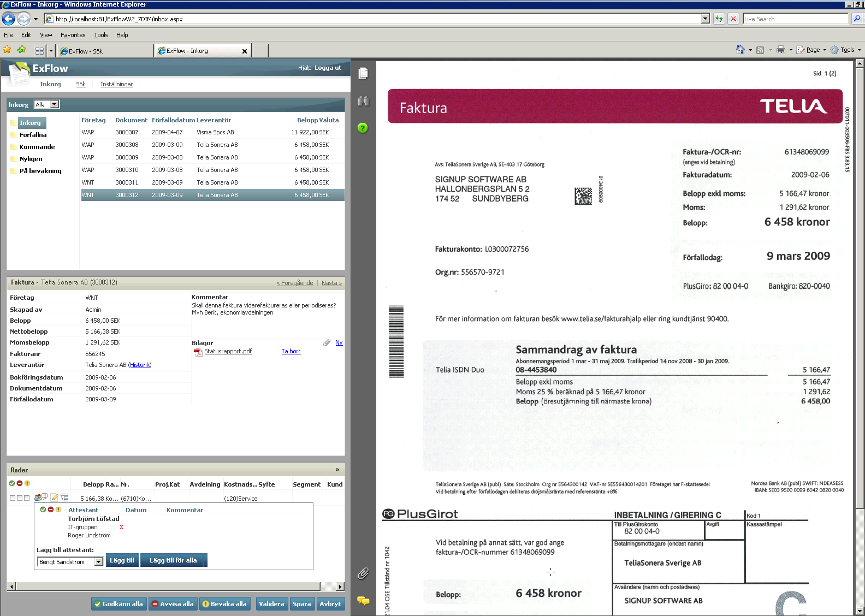Open the Tools dropdown in command bar
The width and height of the screenshot is (865, 616).
(x=846, y=50)
